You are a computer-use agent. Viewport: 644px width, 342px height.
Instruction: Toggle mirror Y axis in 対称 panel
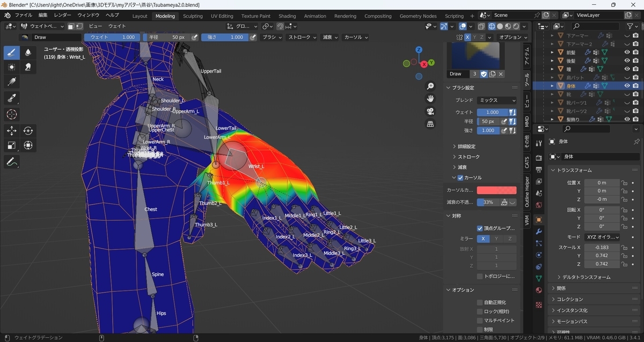coord(496,239)
